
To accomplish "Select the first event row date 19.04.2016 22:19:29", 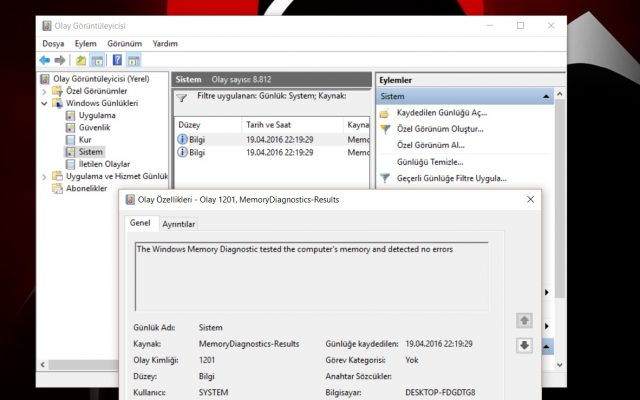I will click(x=280, y=140).
